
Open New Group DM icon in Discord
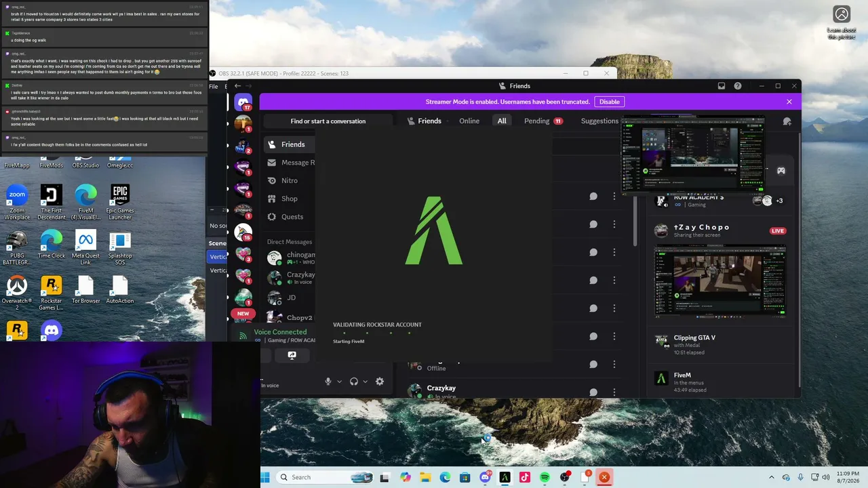coord(787,121)
